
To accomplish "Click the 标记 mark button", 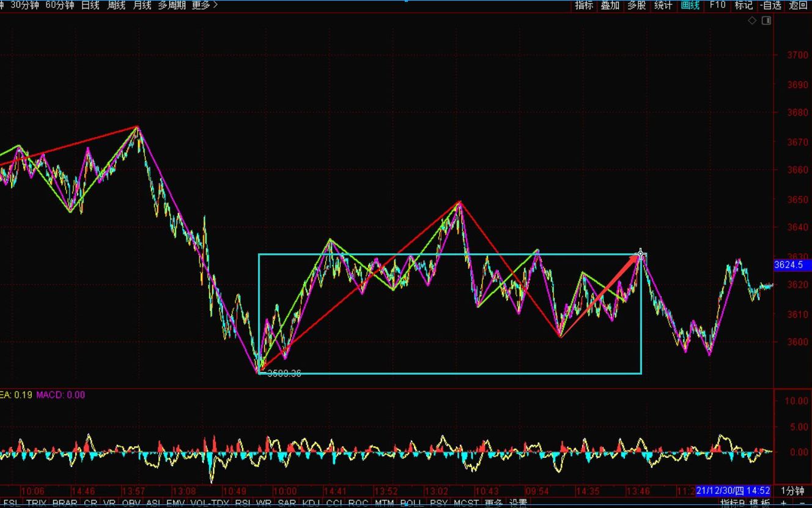I will pyautogui.click(x=744, y=5).
